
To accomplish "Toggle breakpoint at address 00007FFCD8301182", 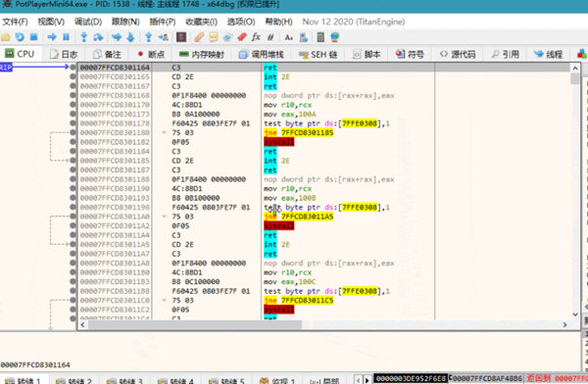I will (73, 142).
